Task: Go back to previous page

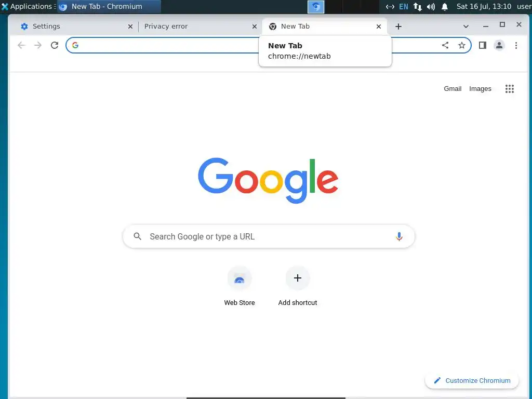Action: tap(21, 45)
